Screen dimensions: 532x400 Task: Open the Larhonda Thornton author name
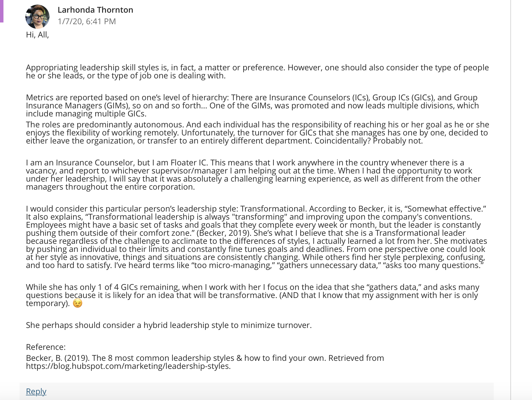[95, 10]
